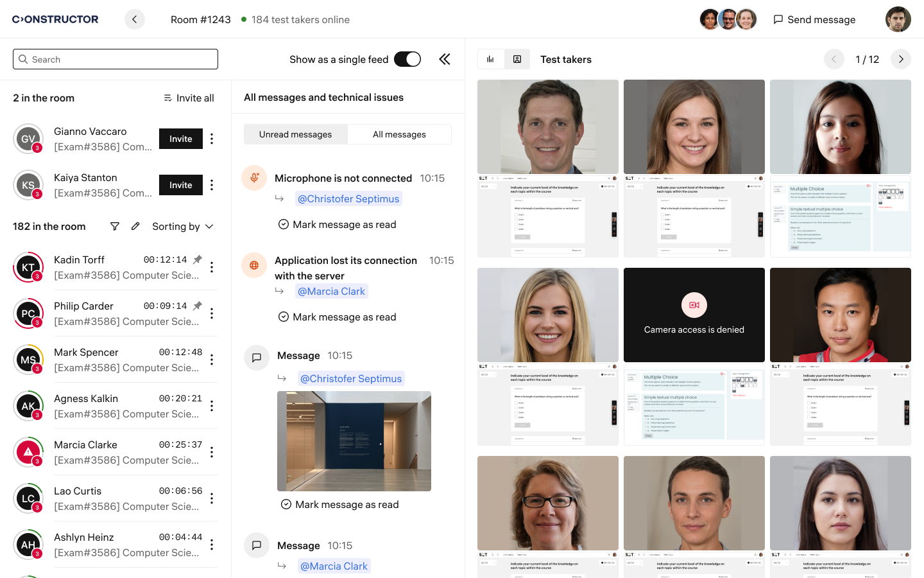Open the gallery photo attached to the message
The image size is (924, 578).
click(x=354, y=441)
